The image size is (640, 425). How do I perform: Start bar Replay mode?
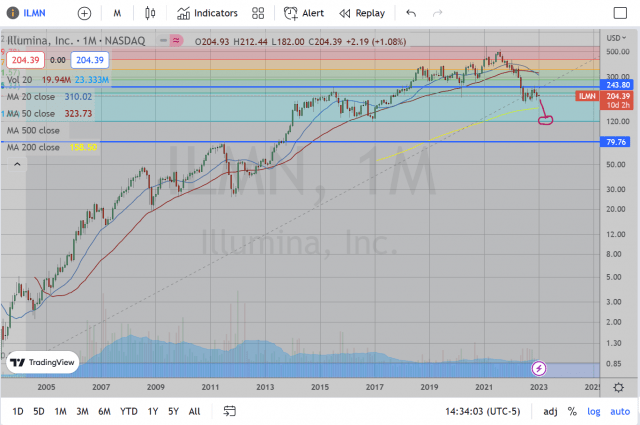click(x=361, y=13)
